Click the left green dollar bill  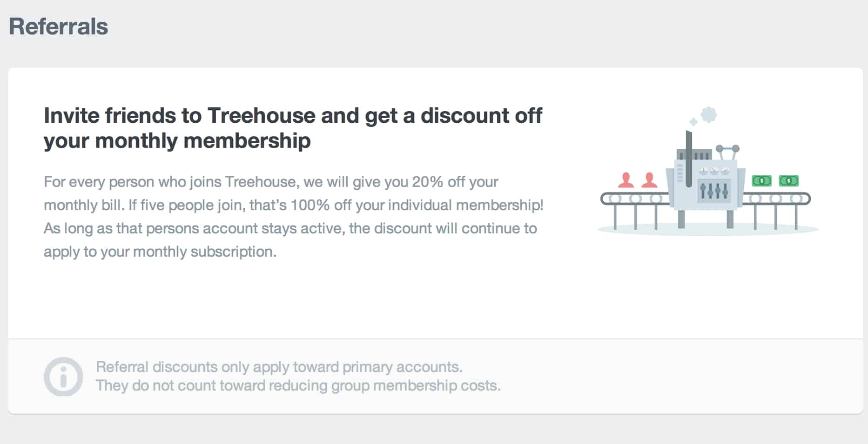(762, 180)
